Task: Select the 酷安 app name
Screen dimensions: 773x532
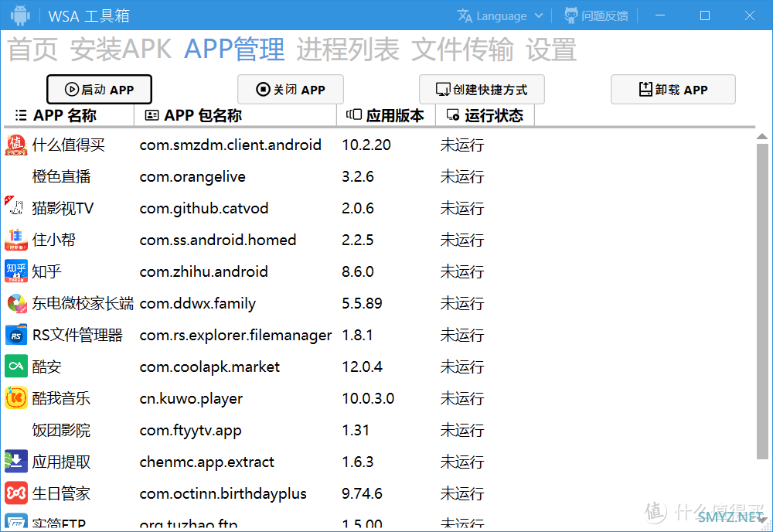Action: coord(47,367)
